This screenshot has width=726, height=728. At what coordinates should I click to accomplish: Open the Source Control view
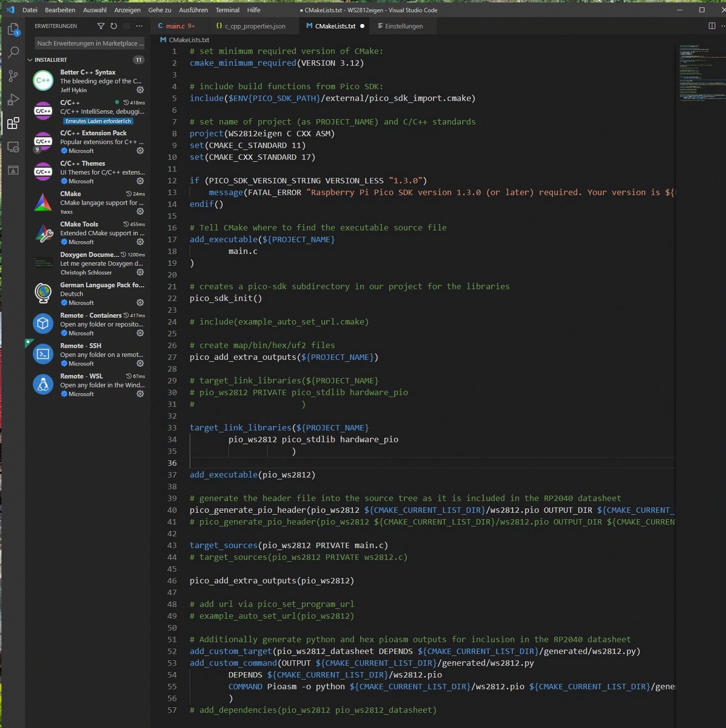[x=13, y=75]
